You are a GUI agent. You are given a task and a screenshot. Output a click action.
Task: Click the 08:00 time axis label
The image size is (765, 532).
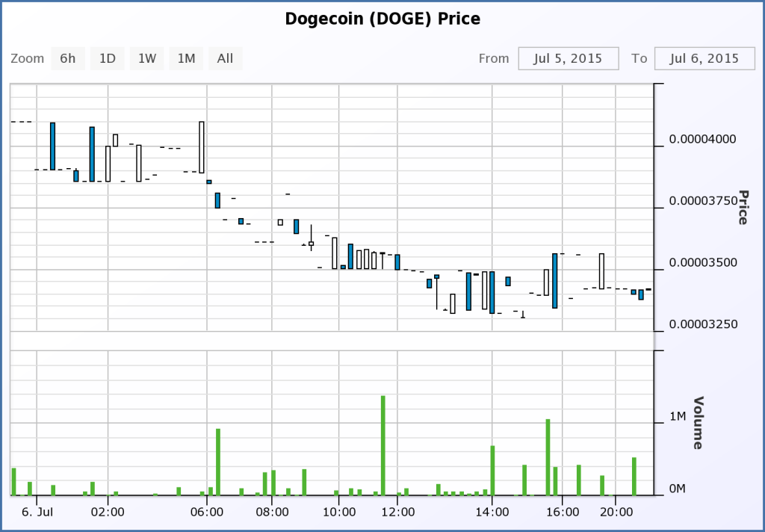tap(272, 513)
